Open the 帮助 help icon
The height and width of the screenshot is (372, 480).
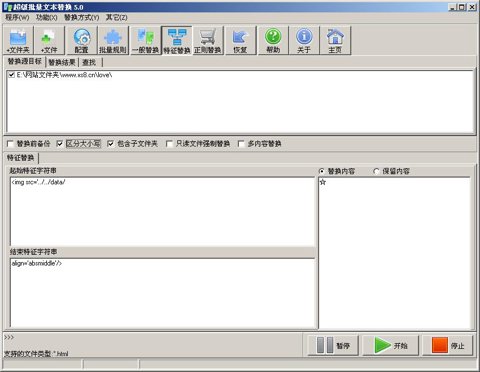coord(273,41)
